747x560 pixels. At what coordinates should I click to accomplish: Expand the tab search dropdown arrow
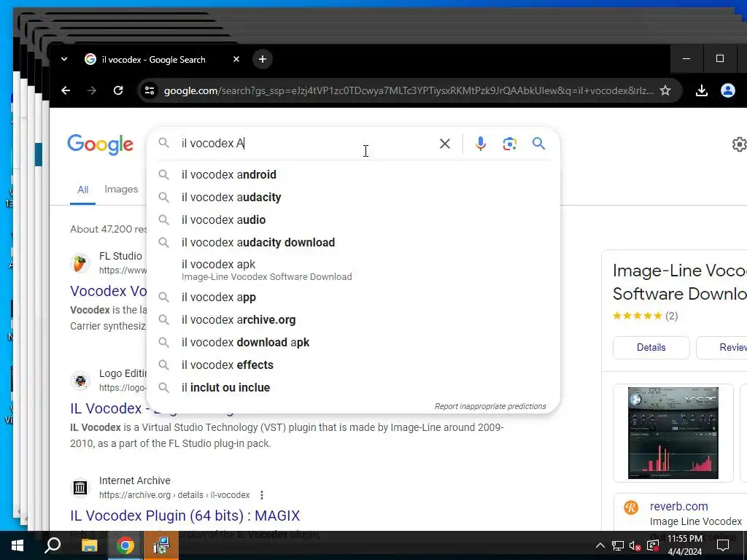pyautogui.click(x=64, y=59)
